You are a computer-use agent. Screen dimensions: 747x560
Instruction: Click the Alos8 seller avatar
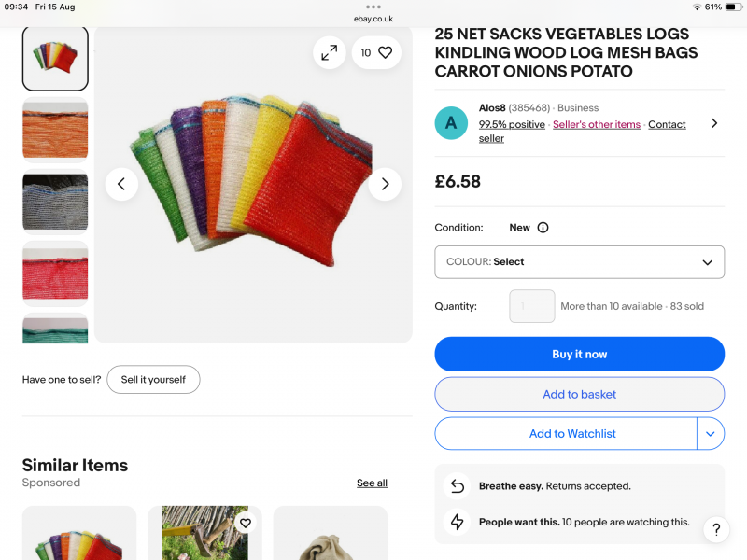(451, 123)
